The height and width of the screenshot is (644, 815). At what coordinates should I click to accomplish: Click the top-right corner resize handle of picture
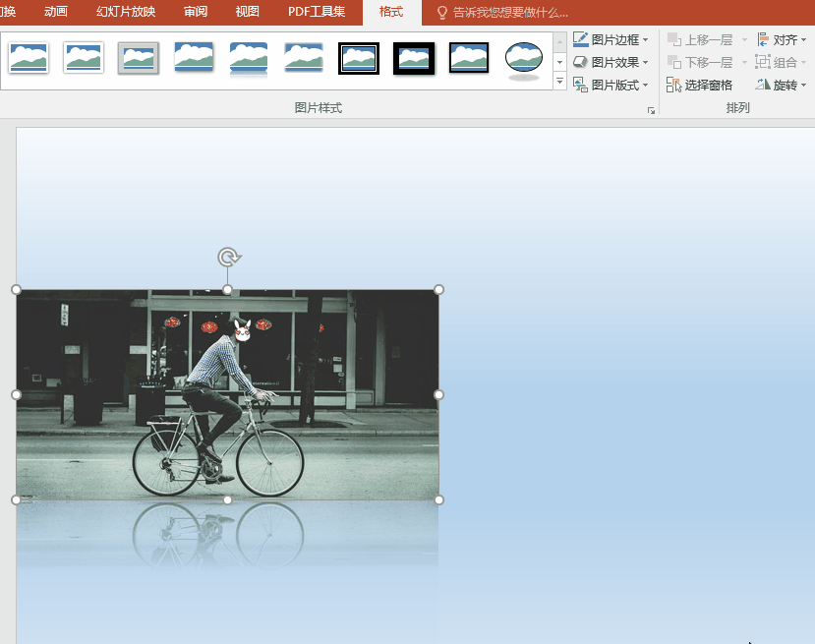(438, 289)
